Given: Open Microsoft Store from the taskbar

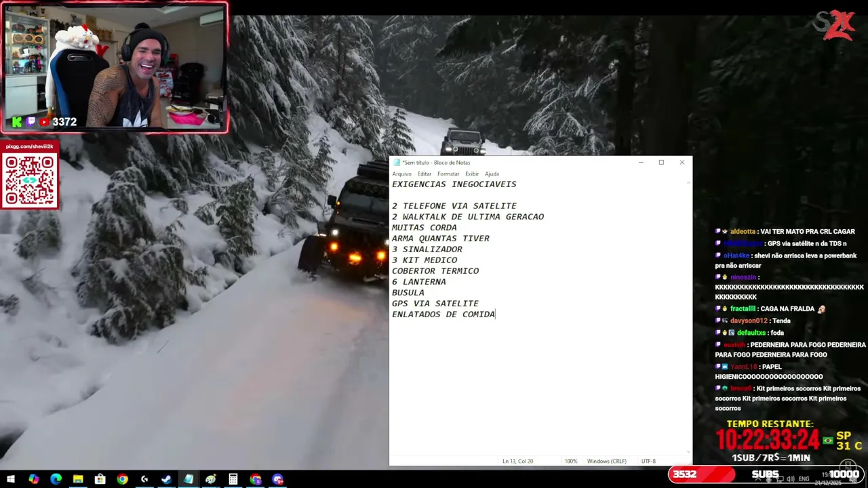Looking at the screenshot, I should click(x=100, y=479).
